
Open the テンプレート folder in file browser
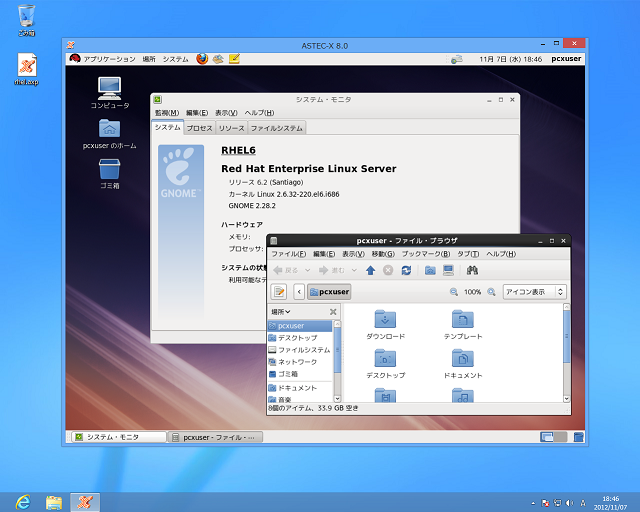tap(463, 325)
